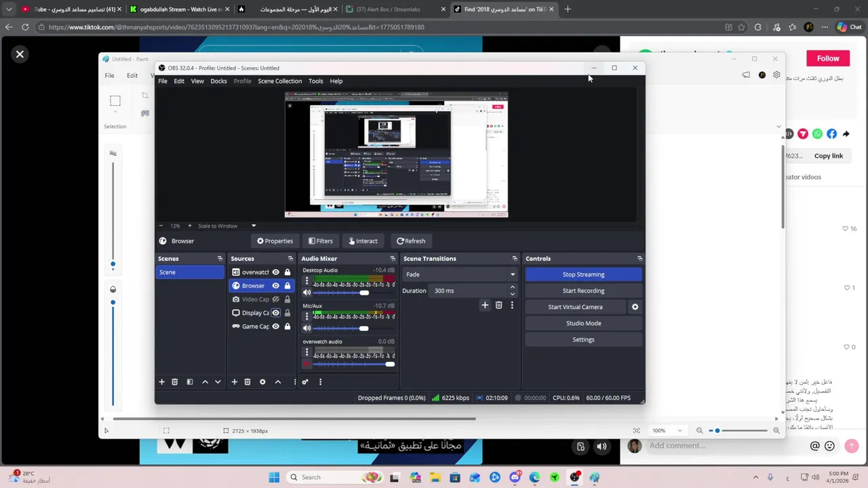Click Stop Streaming button
Viewport: 868px width, 488px height.
click(583, 274)
